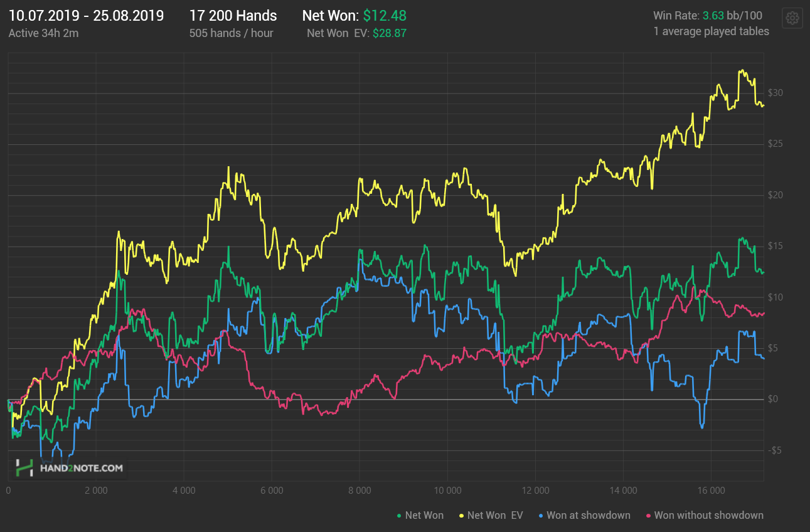Click the 10 000 hands x-axis label
Screen dimensions: 810x532
click(447, 491)
